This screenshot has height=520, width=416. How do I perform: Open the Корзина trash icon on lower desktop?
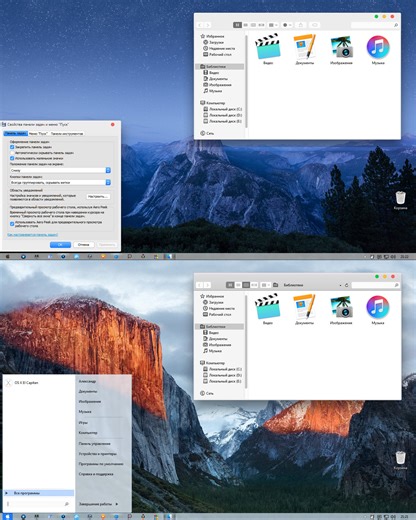[x=400, y=460]
